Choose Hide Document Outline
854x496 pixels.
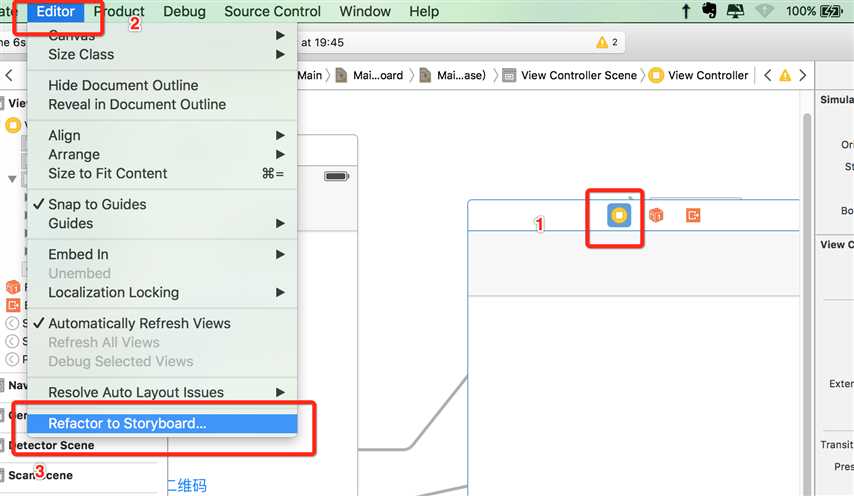click(162, 85)
